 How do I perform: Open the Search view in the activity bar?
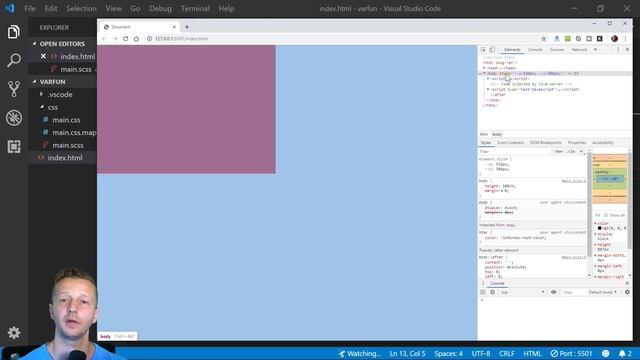point(13,60)
